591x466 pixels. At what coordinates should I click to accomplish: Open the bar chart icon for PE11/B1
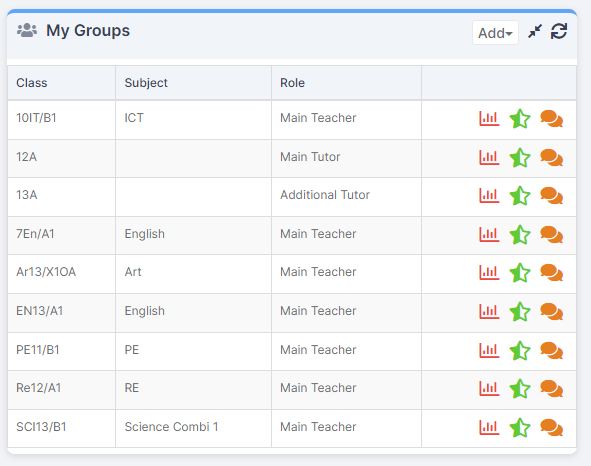(x=489, y=351)
